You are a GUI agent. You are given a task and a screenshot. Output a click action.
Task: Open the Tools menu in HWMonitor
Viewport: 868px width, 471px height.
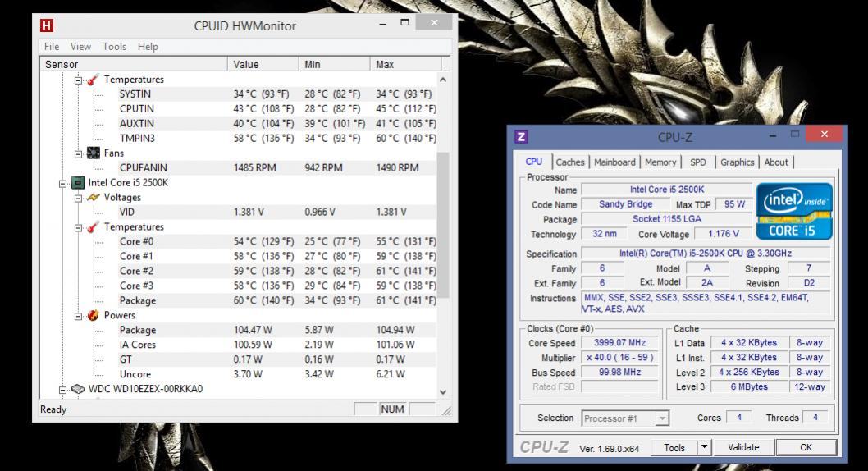tap(114, 47)
